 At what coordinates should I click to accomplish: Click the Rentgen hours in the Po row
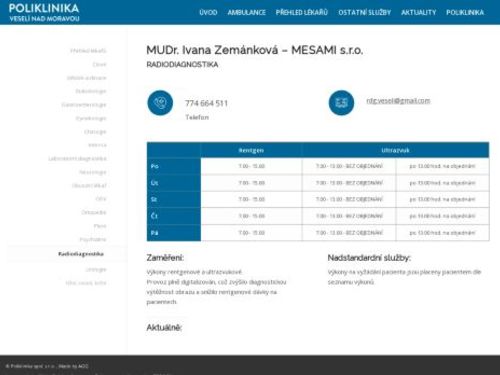click(x=252, y=166)
